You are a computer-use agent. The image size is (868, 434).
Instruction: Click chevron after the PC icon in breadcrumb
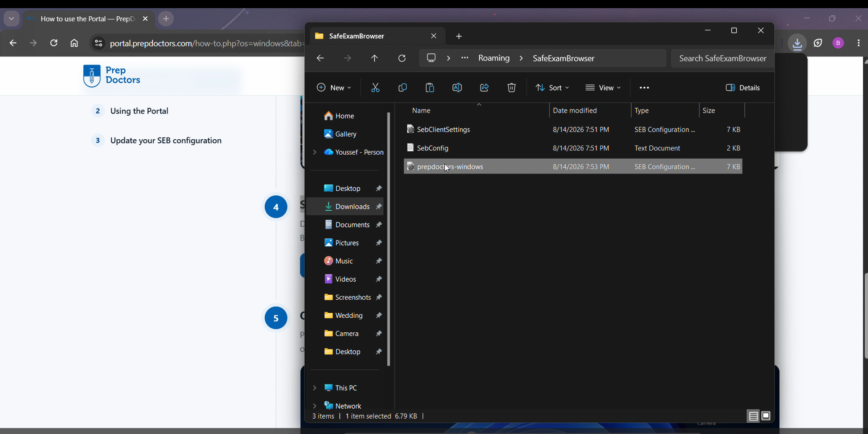click(448, 58)
